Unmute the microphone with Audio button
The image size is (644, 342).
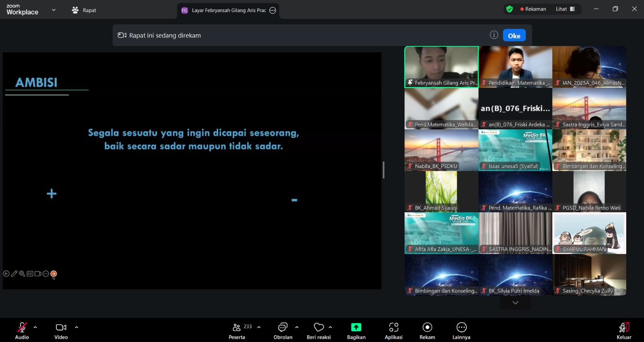tap(22, 327)
